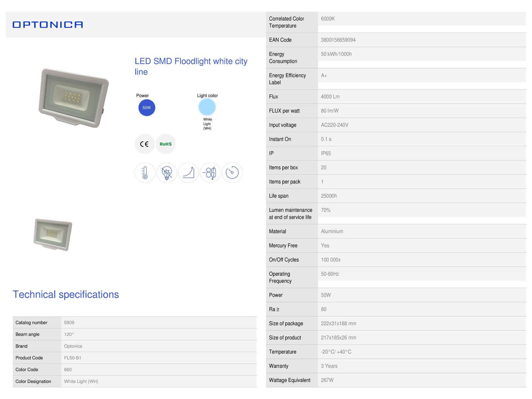Click the crossed-out bulb shatterproof icon

(x=167, y=173)
